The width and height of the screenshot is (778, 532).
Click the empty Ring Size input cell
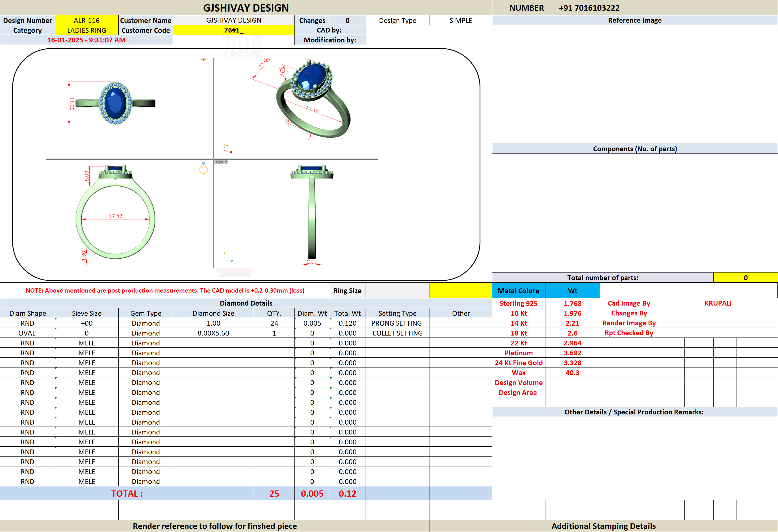(x=397, y=290)
